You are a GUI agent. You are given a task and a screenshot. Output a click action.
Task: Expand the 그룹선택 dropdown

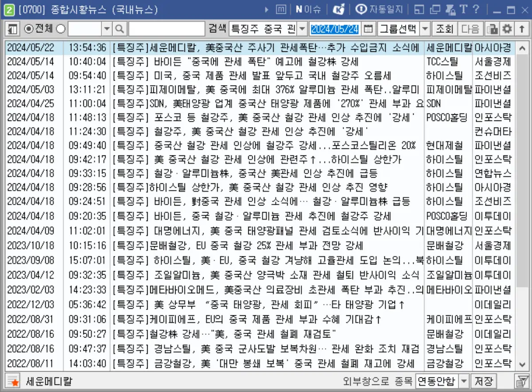pyautogui.click(x=425, y=29)
